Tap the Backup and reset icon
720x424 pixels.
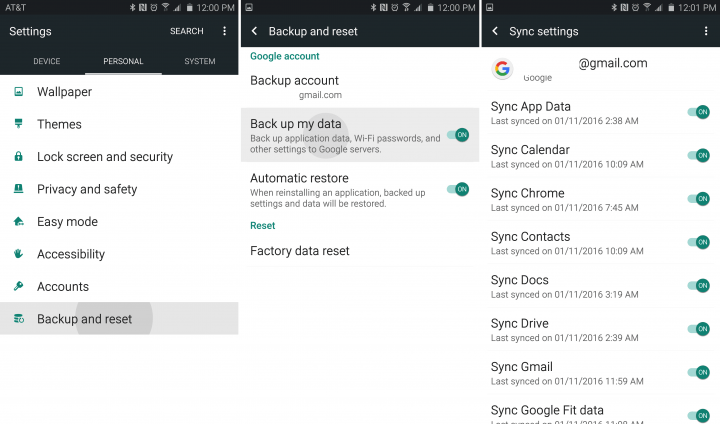tap(18, 318)
